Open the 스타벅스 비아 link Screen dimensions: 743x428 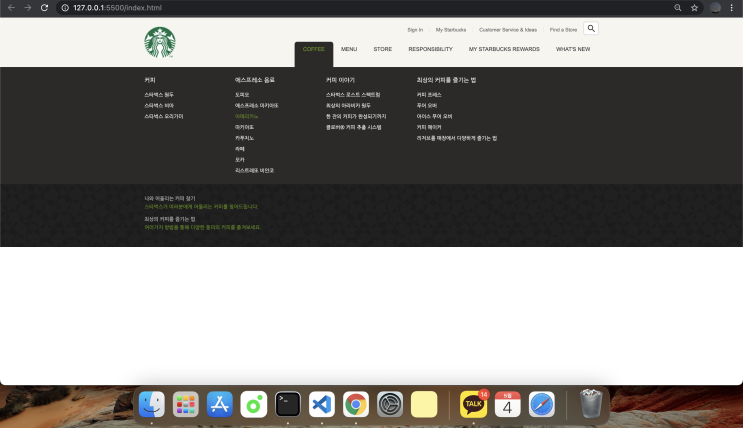click(x=159, y=106)
